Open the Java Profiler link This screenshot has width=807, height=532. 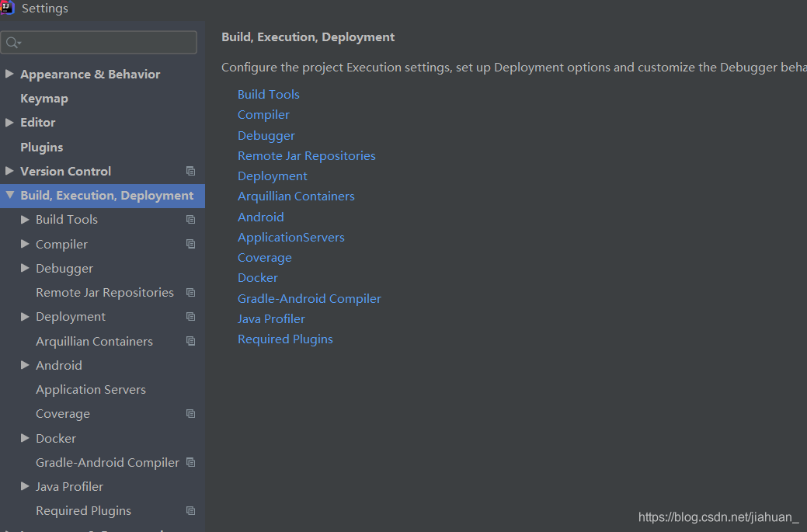[x=271, y=319]
